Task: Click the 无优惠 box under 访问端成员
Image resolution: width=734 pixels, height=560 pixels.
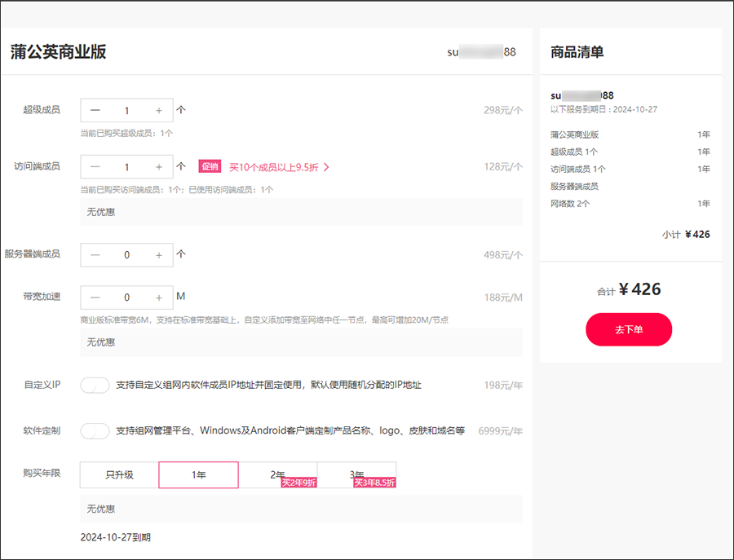Action: (x=302, y=212)
